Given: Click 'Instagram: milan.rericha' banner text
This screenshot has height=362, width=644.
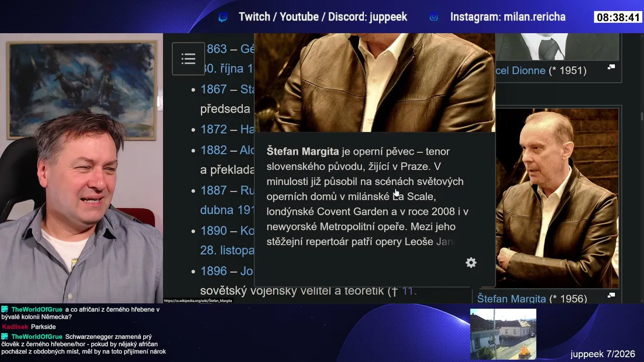Looking at the screenshot, I should coord(508,17).
